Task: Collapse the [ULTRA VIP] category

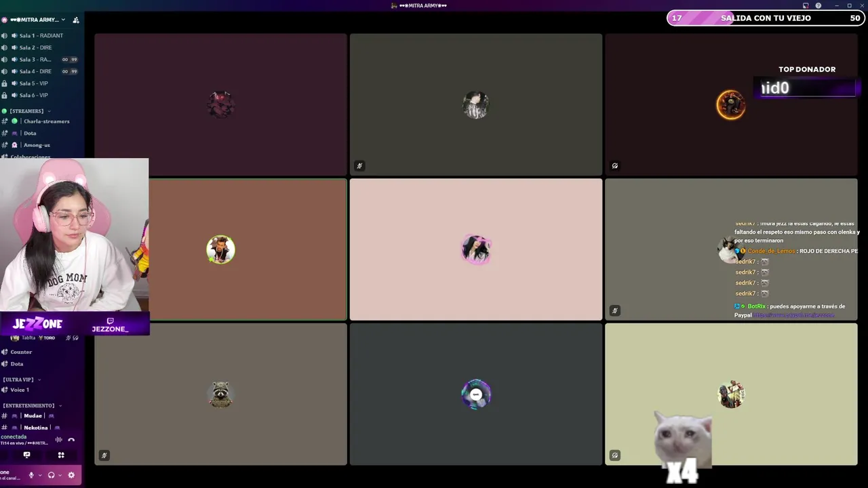Action: [x=22, y=380]
